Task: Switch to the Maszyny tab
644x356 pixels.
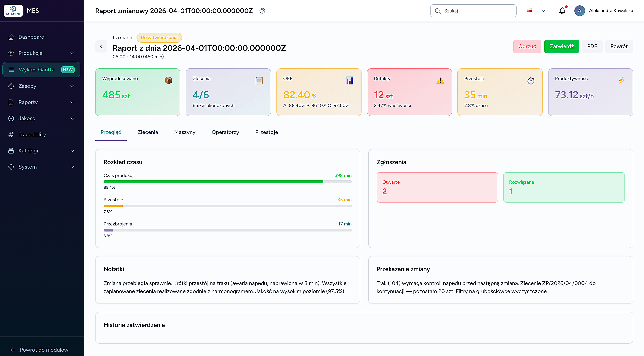Action: coord(185,132)
